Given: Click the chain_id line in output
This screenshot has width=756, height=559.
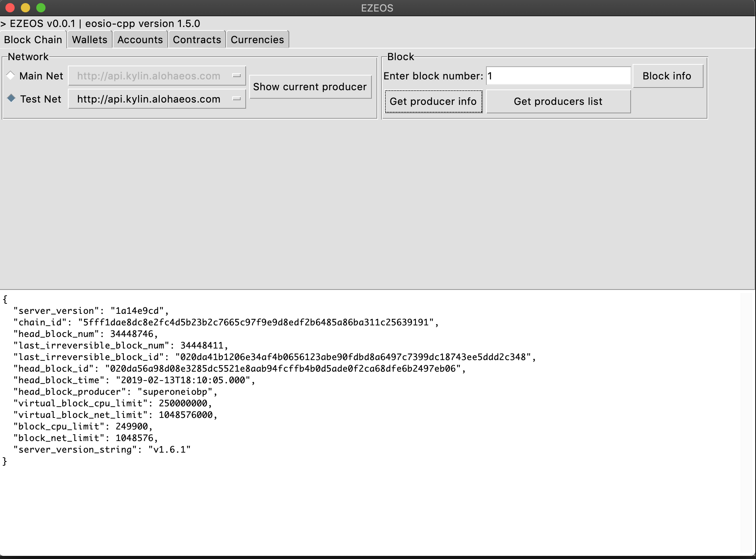Looking at the screenshot, I should point(226,322).
